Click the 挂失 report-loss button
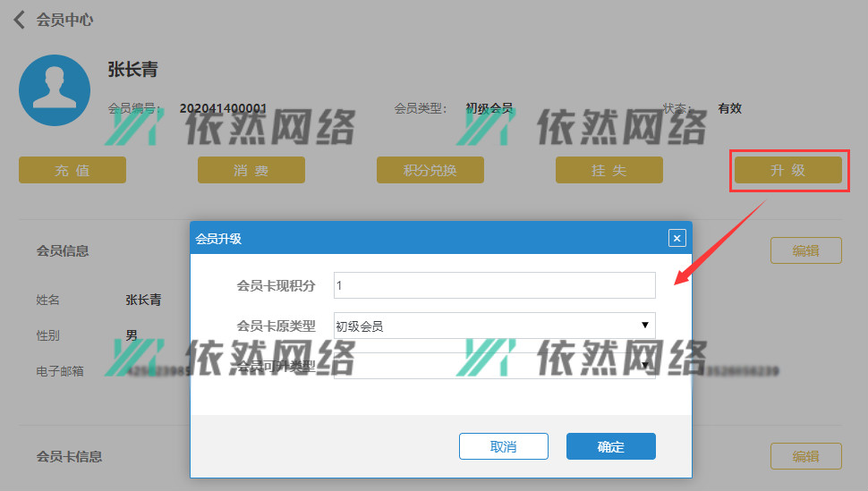Screen dimensions: 868x491 [x=609, y=170]
